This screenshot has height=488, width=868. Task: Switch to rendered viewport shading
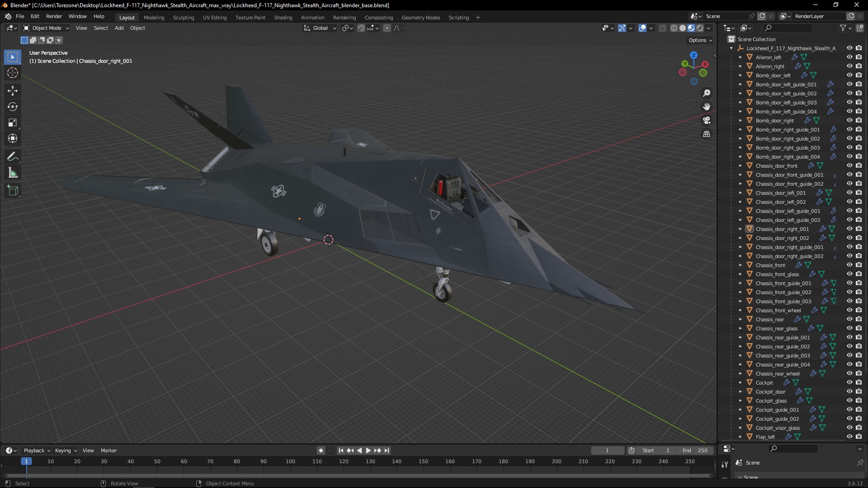coord(700,28)
